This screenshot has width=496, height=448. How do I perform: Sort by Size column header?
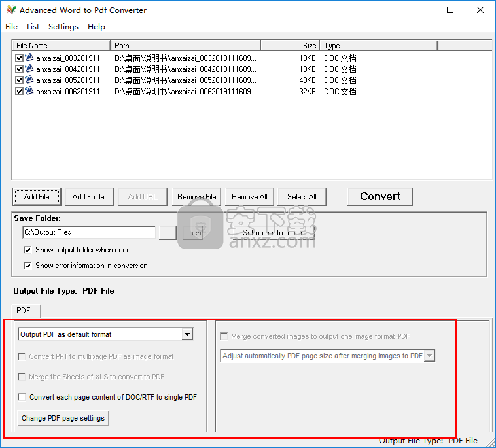pyautogui.click(x=290, y=46)
